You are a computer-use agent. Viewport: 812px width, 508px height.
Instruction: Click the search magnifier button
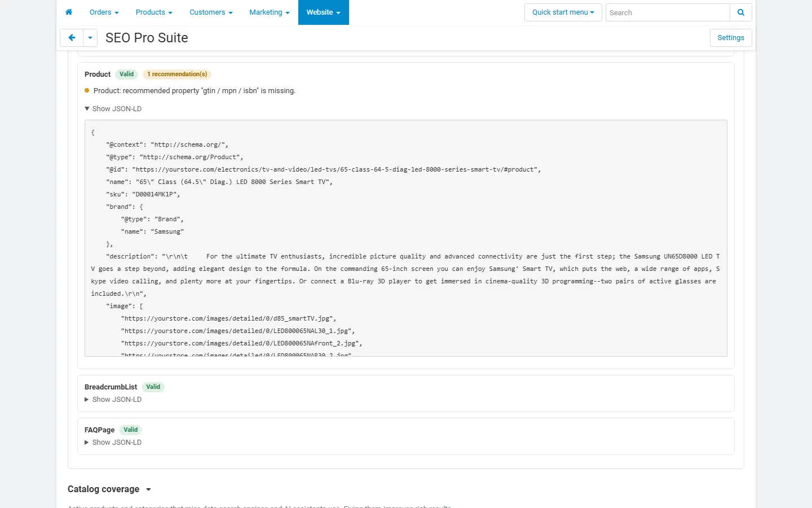(741, 12)
